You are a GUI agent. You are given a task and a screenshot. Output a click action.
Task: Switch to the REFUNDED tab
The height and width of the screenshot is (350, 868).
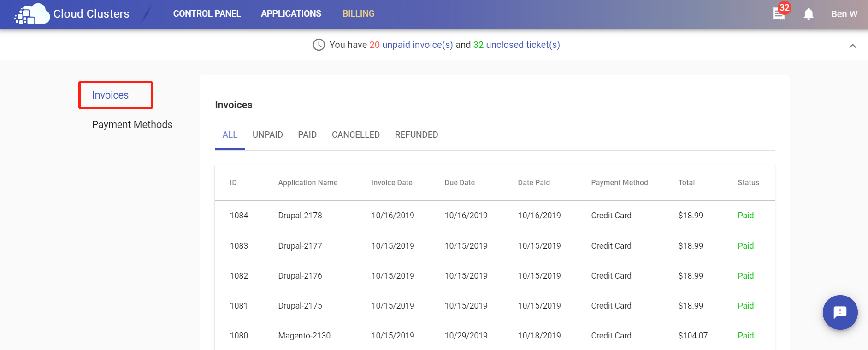pos(416,135)
